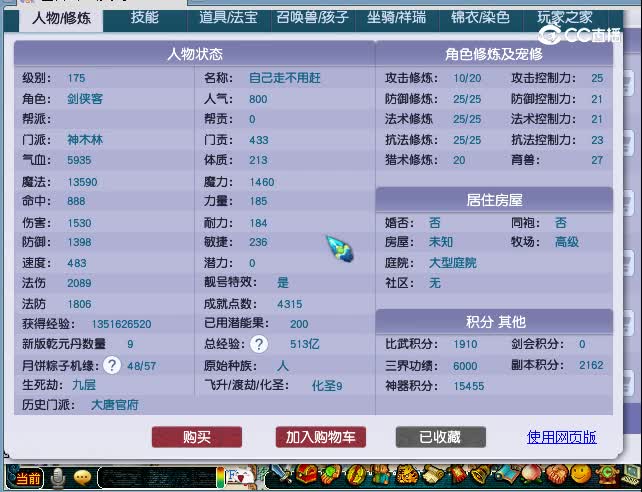Click the yellow smiley face icon
Screen dimensions: 642x492
581,474
